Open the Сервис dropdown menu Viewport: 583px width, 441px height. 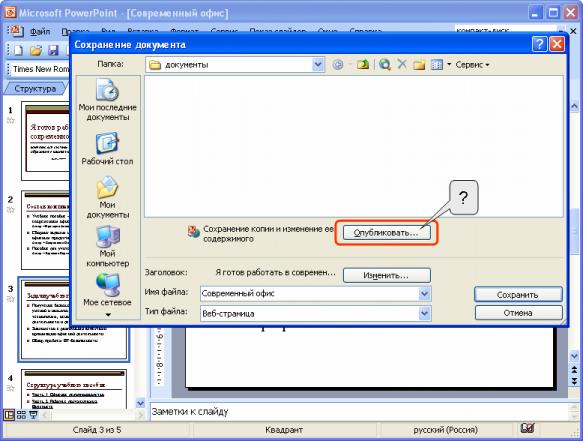[472, 65]
